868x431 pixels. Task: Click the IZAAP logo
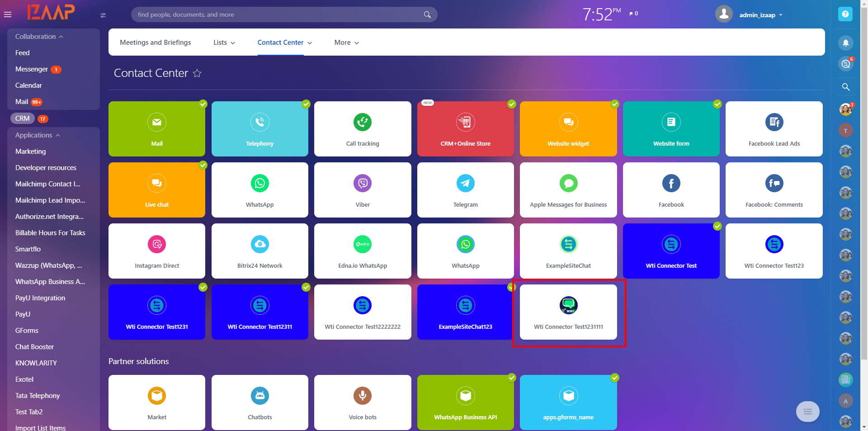point(51,12)
